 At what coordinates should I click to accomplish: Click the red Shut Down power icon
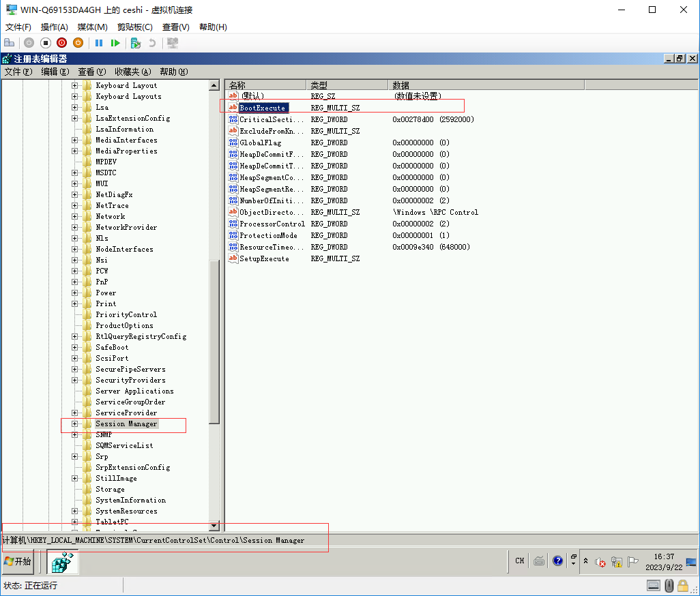(61, 43)
